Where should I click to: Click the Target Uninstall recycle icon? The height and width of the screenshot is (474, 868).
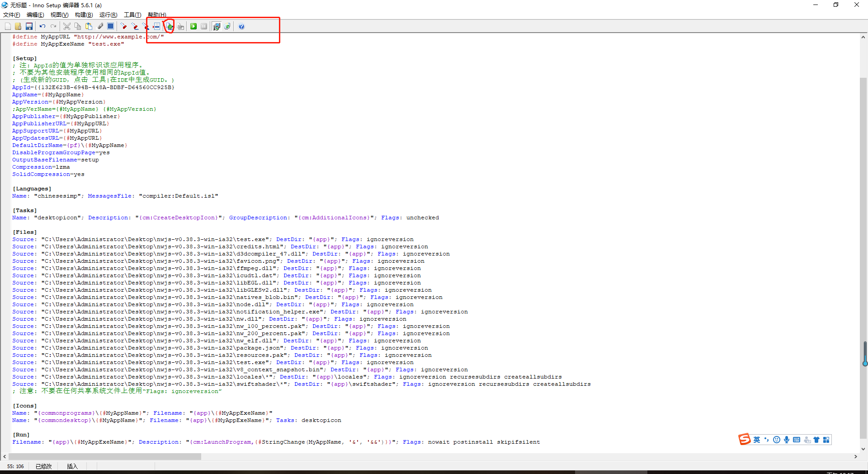click(x=227, y=26)
